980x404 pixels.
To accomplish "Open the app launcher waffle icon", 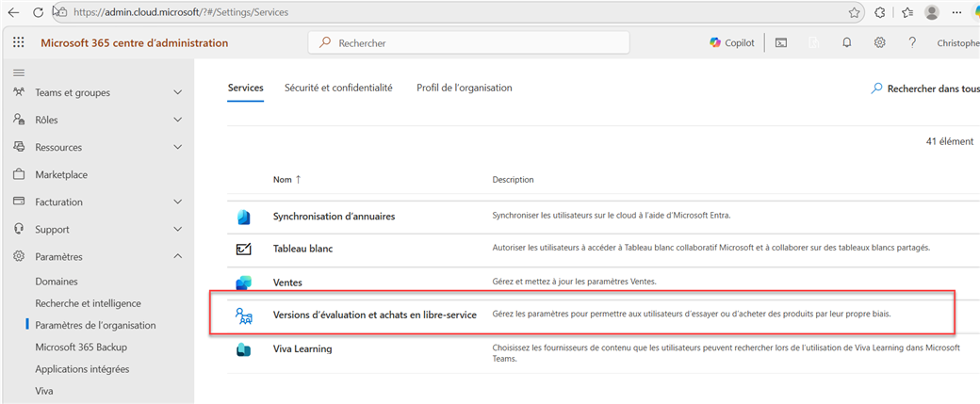I will pos(19,43).
